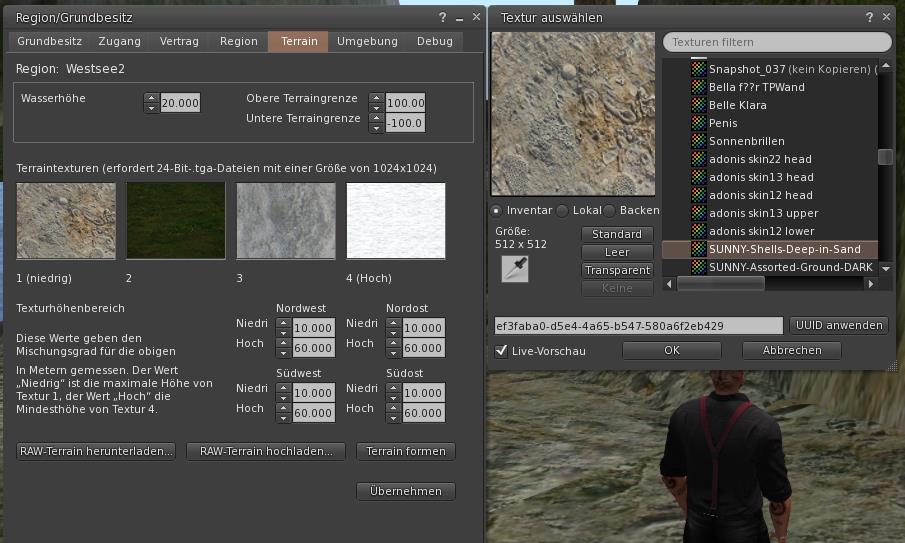Select the Inventar radio button
Screen dimensions: 905x543
tap(497, 211)
